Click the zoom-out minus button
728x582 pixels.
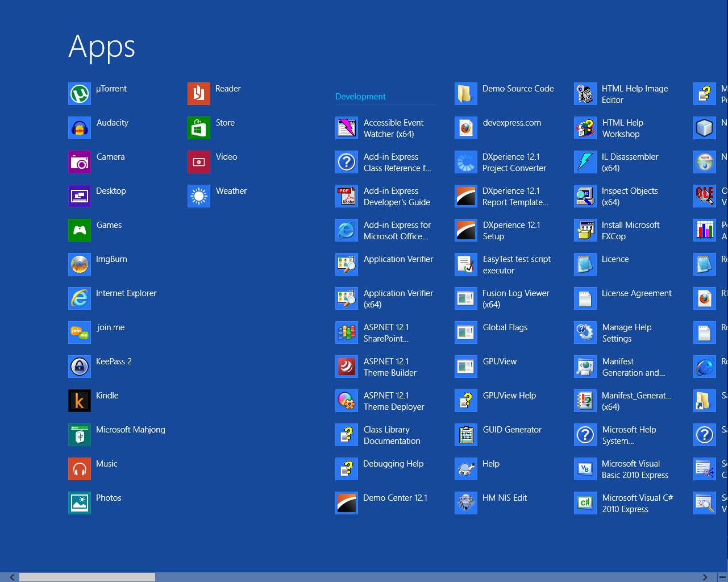click(x=722, y=577)
